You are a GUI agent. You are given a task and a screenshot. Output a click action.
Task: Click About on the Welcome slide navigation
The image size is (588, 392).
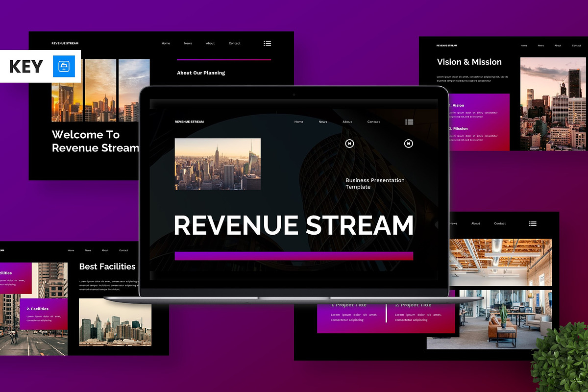pyautogui.click(x=210, y=43)
